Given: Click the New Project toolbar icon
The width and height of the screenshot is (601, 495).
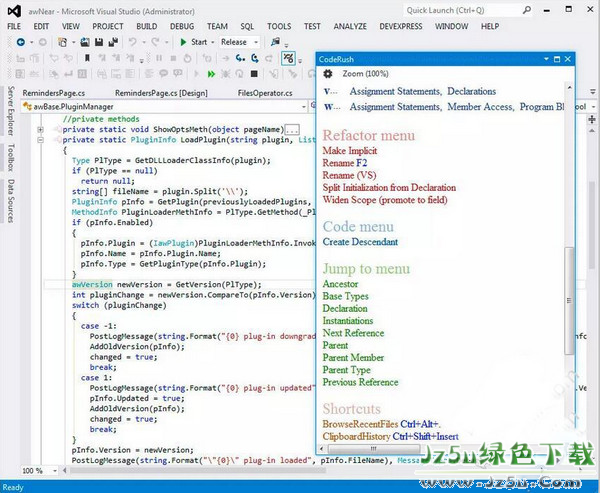Looking at the screenshot, I should 62,42.
